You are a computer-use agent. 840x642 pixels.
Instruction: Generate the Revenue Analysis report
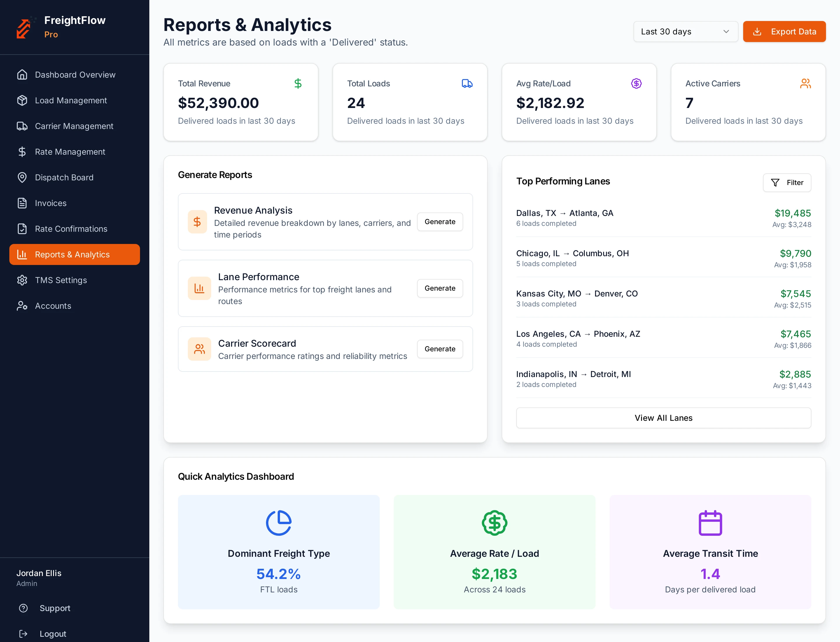click(440, 222)
